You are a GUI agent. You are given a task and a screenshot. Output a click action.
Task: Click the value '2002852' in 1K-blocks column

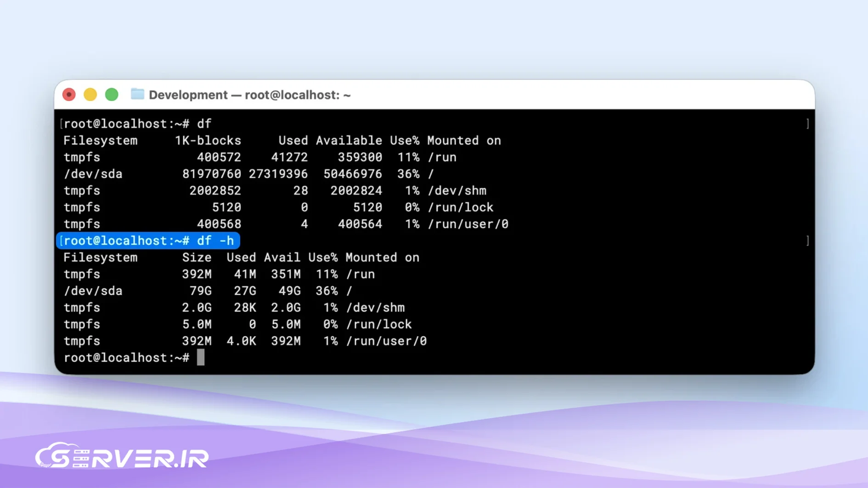pos(215,191)
